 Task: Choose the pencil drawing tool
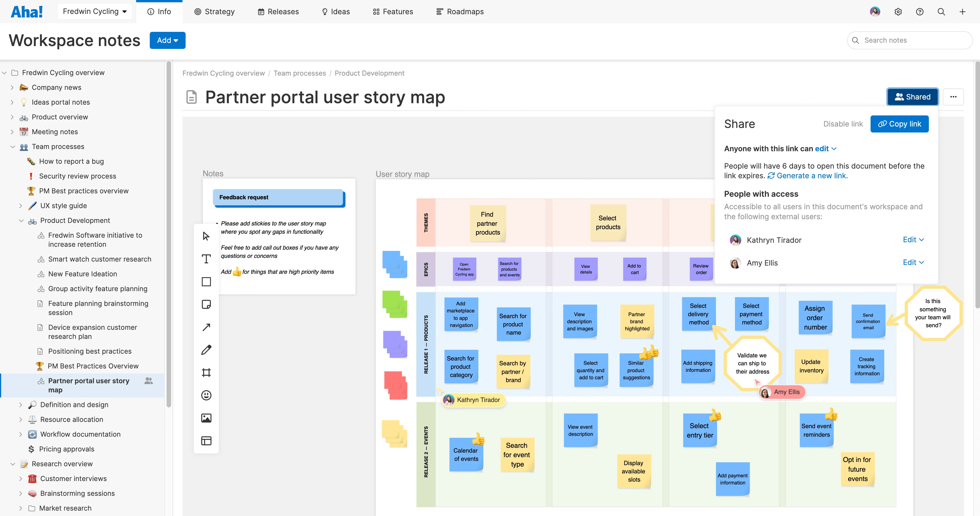click(206, 350)
